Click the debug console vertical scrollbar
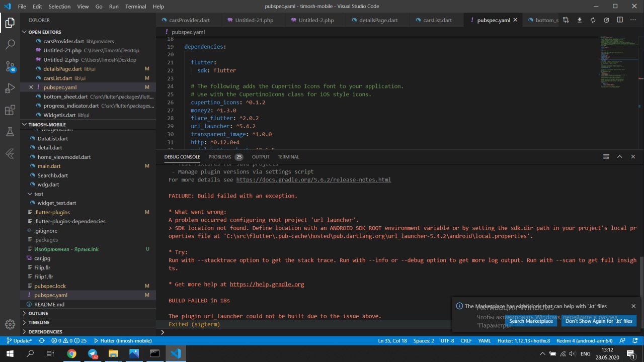Screen dimensions: 644x362 641,292
